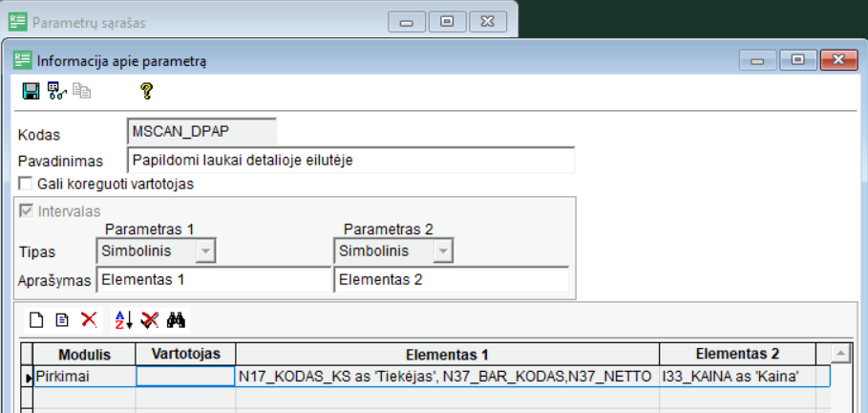Click the yellow question mark help icon
The width and height of the screenshot is (868, 413).
(x=146, y=91)
